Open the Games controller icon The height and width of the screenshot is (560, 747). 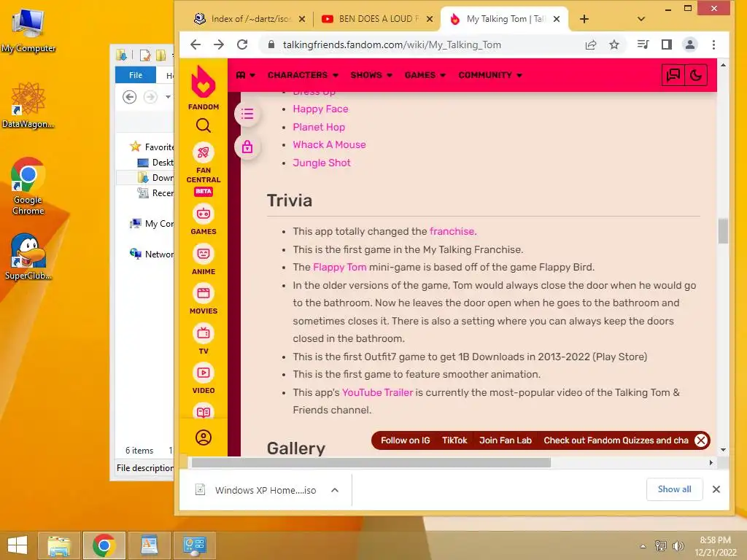tap(204, 214)
